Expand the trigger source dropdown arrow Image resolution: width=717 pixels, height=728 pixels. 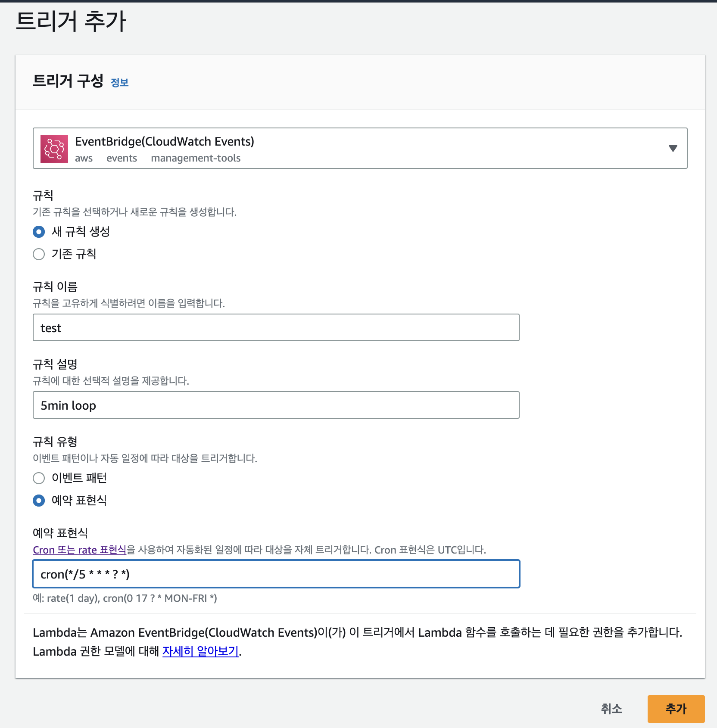[x=673, y=148]
